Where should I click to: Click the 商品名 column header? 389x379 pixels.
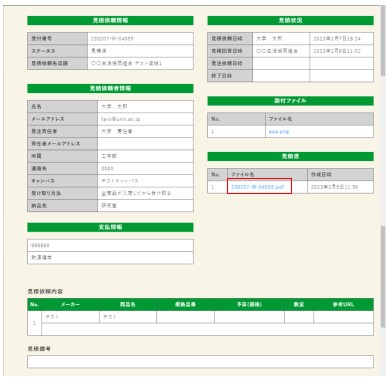[x=128, y=304]
